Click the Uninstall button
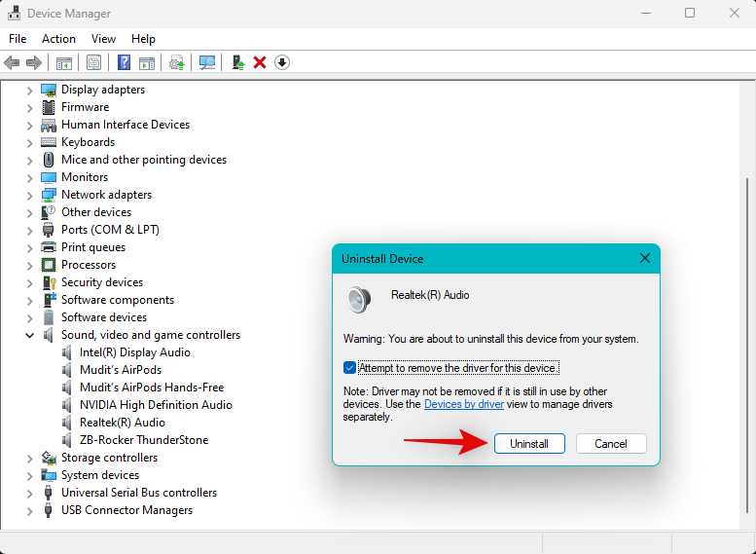 (x=529, y=443)
